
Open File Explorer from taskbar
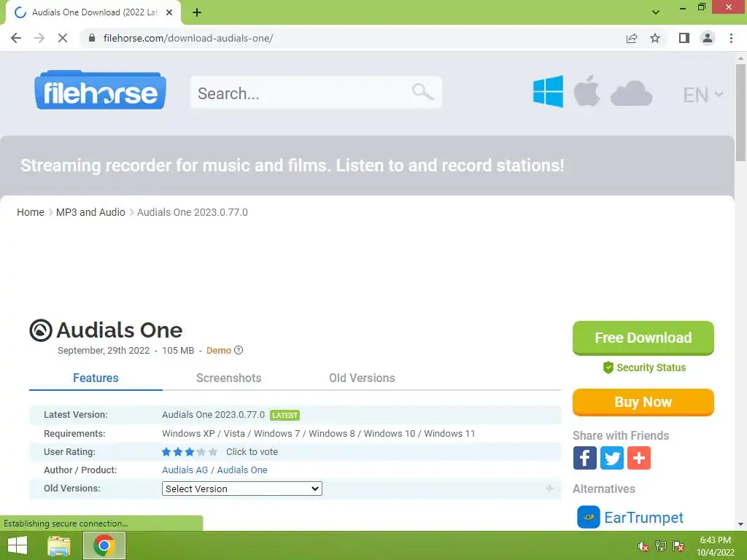[x=59, y=545]
